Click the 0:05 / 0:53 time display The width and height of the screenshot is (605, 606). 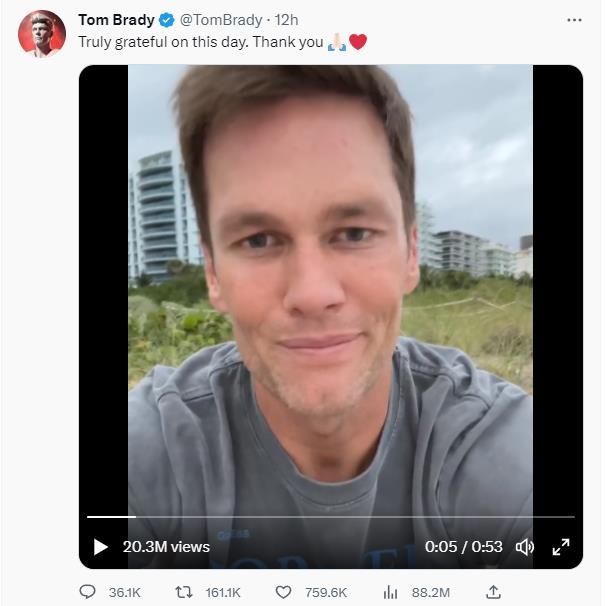click(x=463, y=547)
